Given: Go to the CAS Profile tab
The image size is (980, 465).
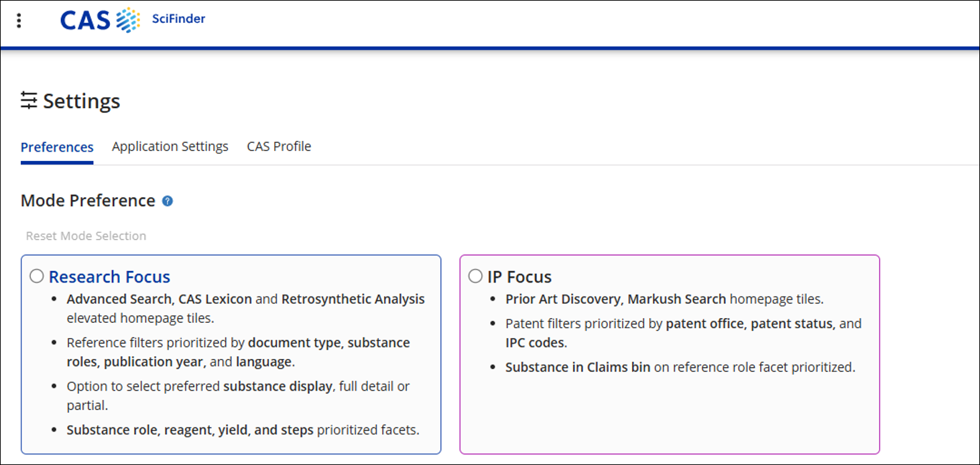Looking at the screenshot, I should tap(279, 146).
